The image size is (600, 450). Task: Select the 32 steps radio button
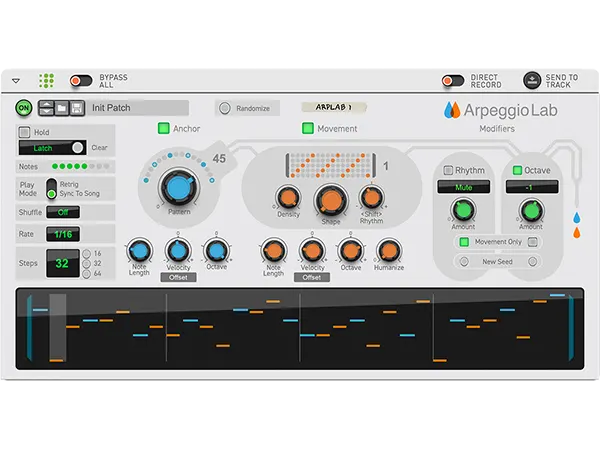point(87,264)
